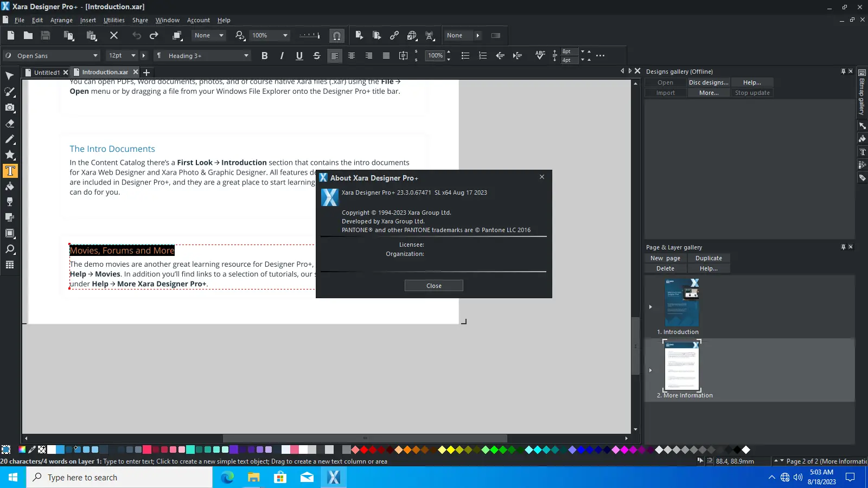The height and width of the screenshot is (488, 868).
Task: Click the Save floppy disk icon
Action: [x=46, y=35]
